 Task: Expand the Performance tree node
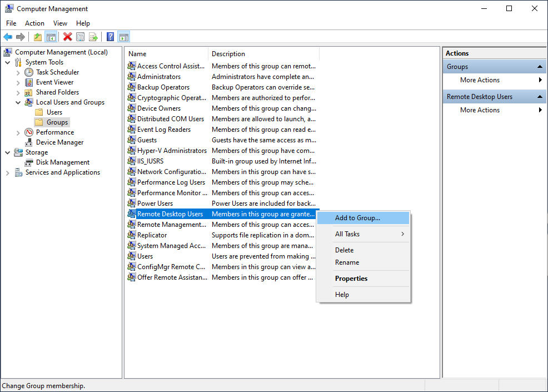(18, 133)
